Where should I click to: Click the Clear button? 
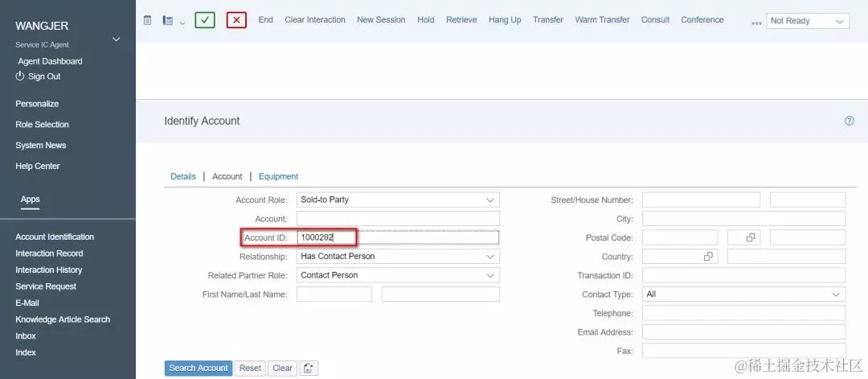tap(282, 369)
